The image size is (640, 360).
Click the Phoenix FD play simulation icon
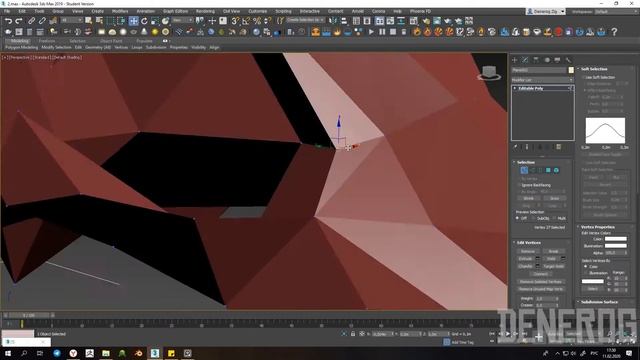click(371, 32)
